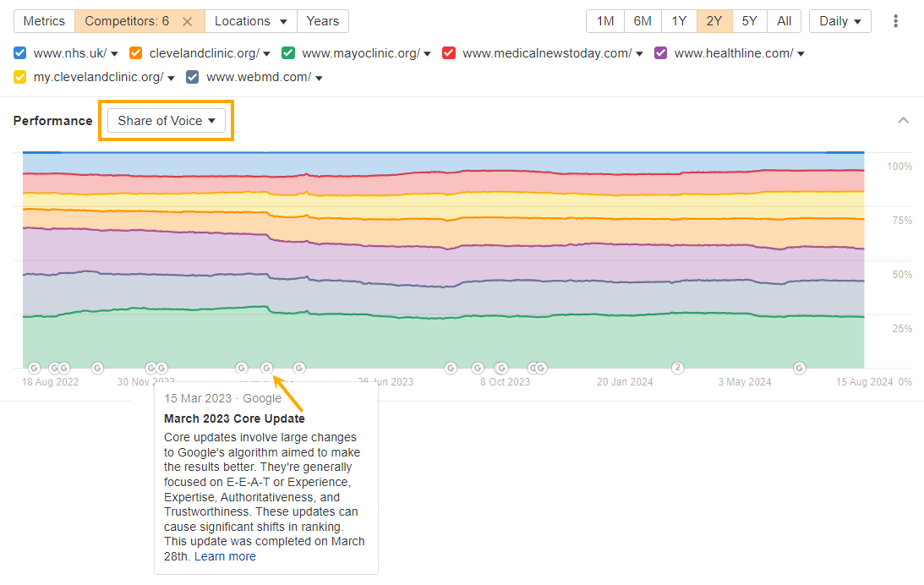Expand the Locations filter dropdown
The width and height of the screenshot is (924, 585).
tap(250, 20)
